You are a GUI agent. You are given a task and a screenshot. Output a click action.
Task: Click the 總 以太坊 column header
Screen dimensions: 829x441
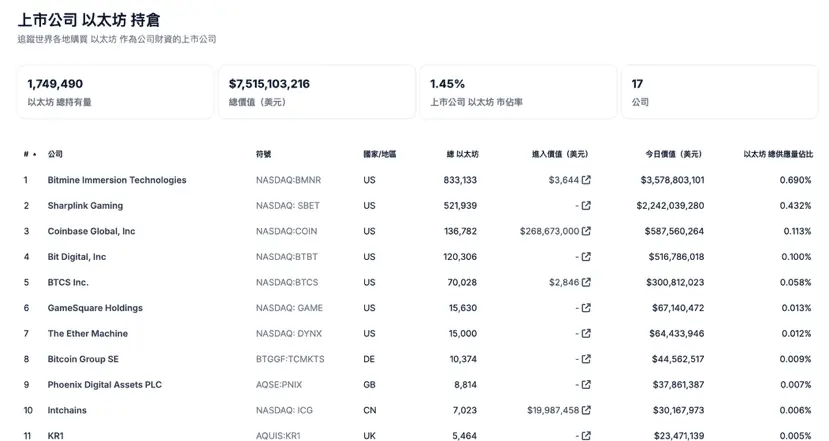point(463,154)
